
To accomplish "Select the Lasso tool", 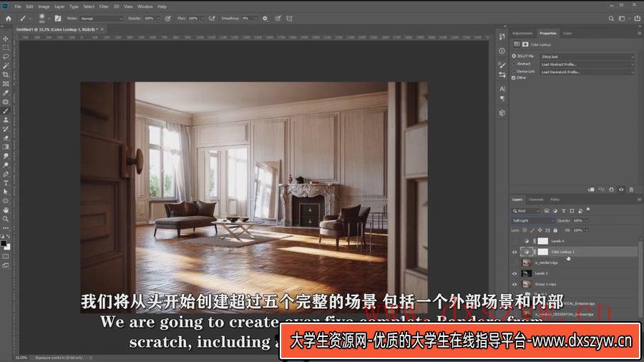I will tap(6, 57).
